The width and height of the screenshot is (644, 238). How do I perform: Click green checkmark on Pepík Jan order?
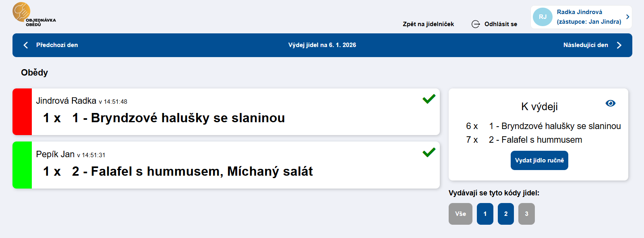(x=429, y=152)
